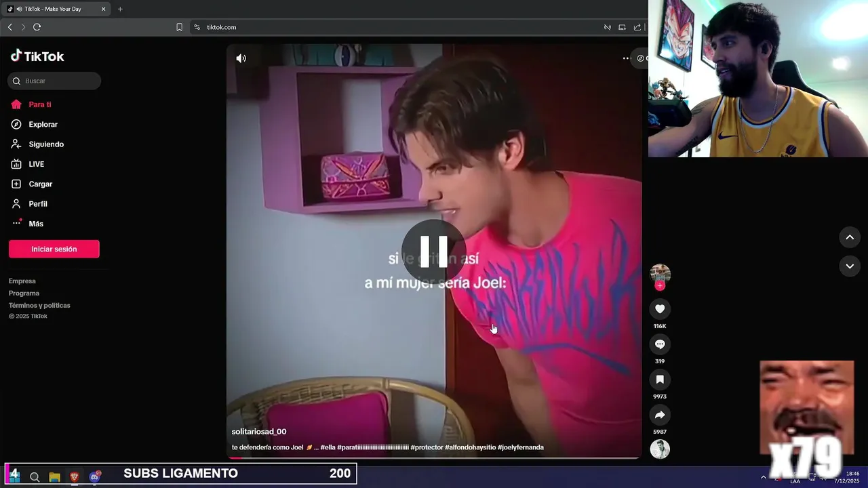Share the video with the arrow icon
868x488 pixels.
(660, 415)
